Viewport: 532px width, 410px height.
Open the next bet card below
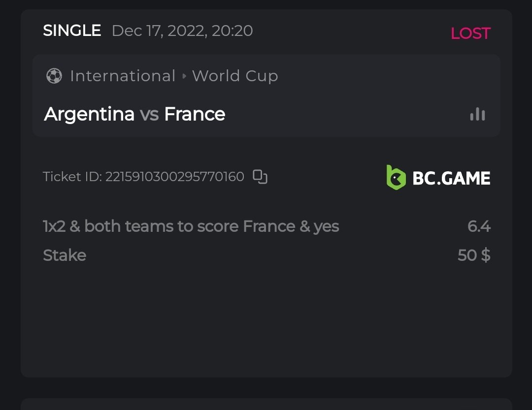click(x=266, y=404)
